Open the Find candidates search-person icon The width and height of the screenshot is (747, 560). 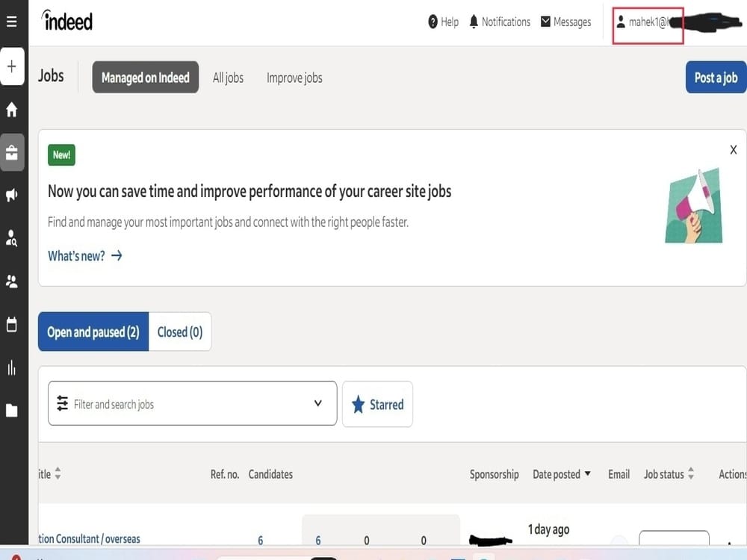(12, 237)
